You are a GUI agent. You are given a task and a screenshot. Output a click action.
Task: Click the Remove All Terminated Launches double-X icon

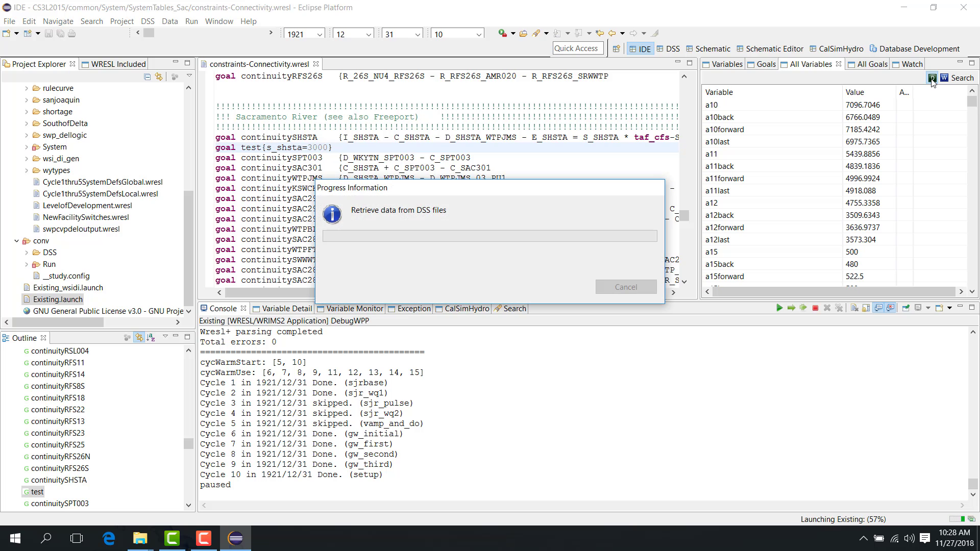[x=839, y=308]
